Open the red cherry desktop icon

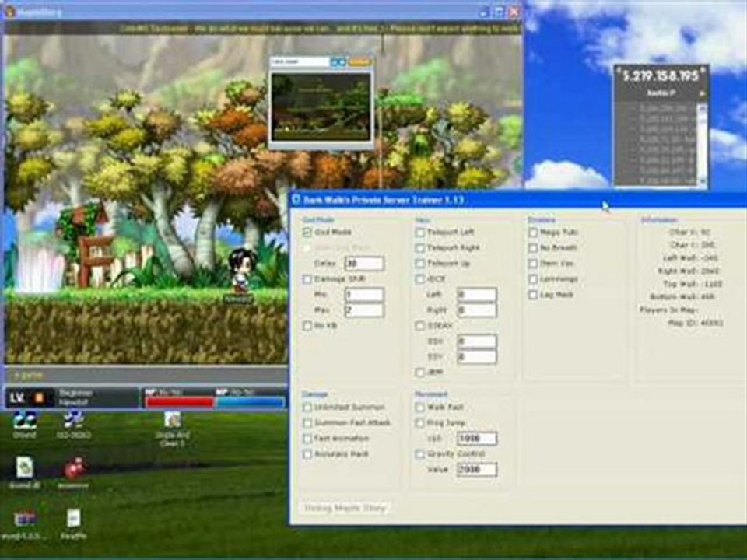(73, 468)
